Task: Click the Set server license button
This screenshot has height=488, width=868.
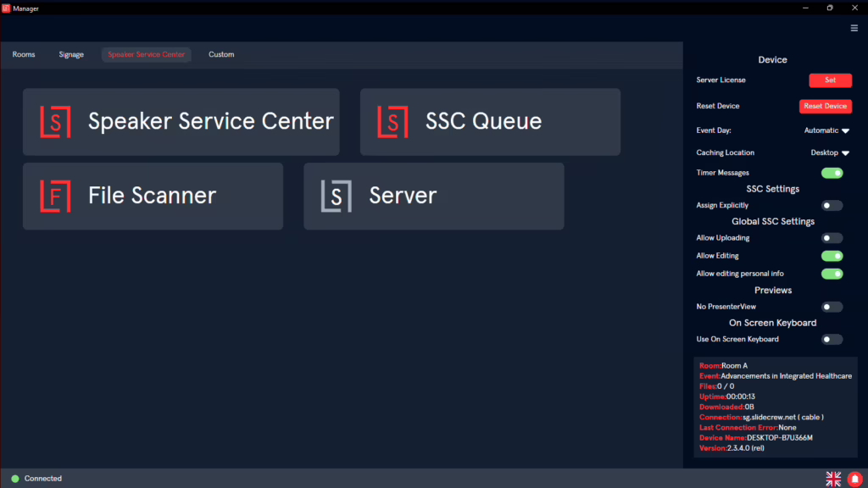Action: [x=831, y=80]
